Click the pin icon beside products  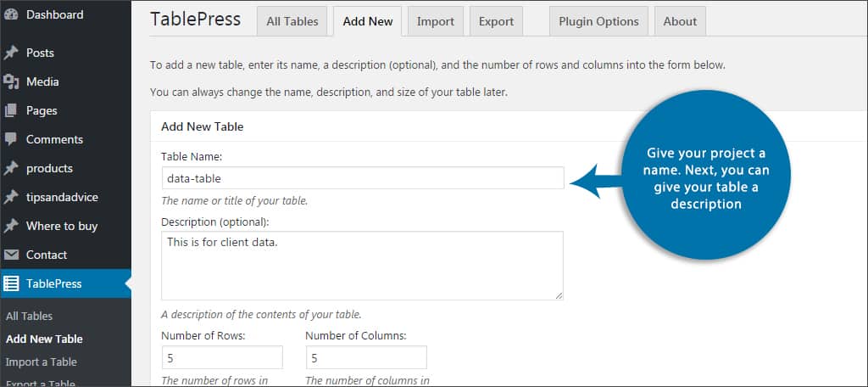(x=10, y=169)
